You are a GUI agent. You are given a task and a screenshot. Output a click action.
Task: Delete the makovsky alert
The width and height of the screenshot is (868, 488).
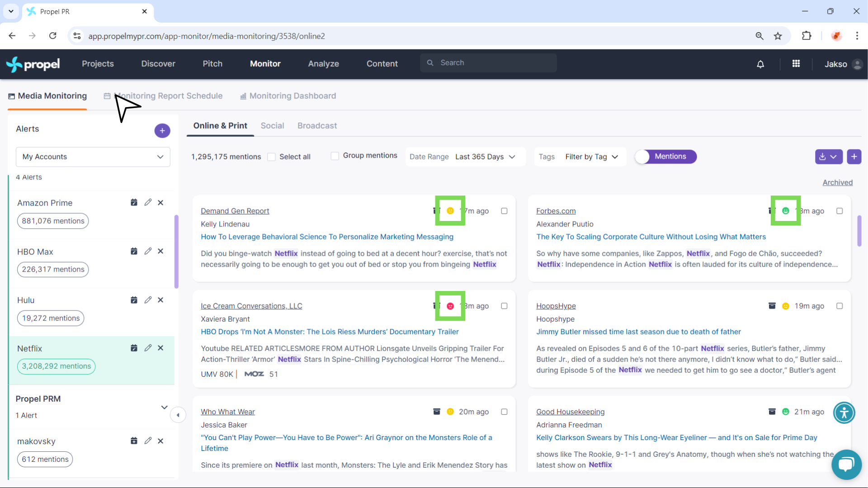(160, 441)
